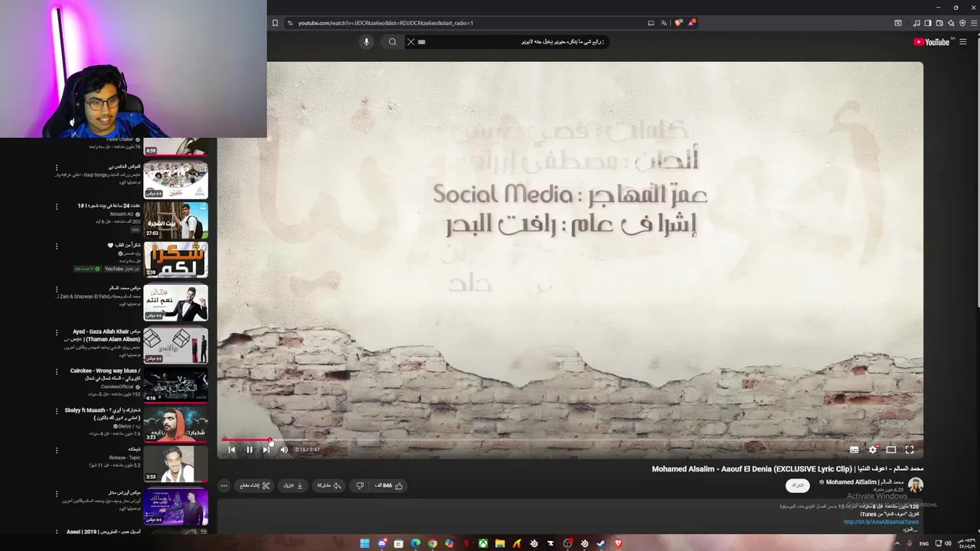Seek on the red video progress bar
The image size is (980, 551).
(x=570, y=440)
